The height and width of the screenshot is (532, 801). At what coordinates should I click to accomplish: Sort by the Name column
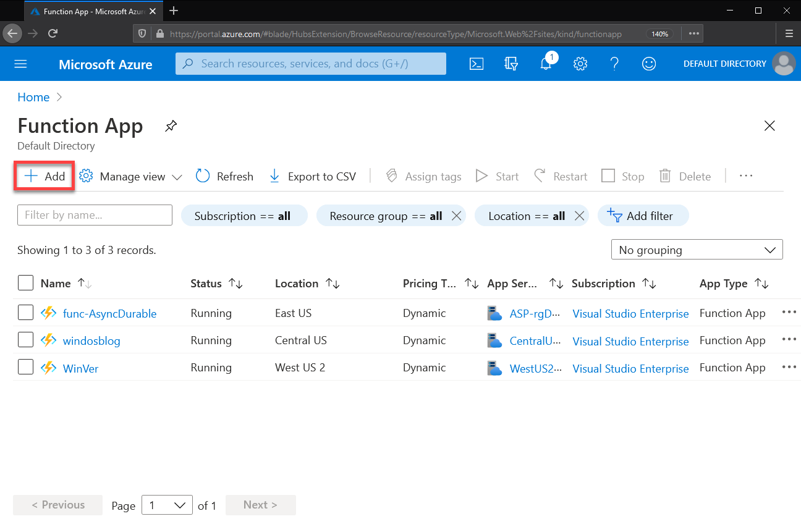pos(66,283)
